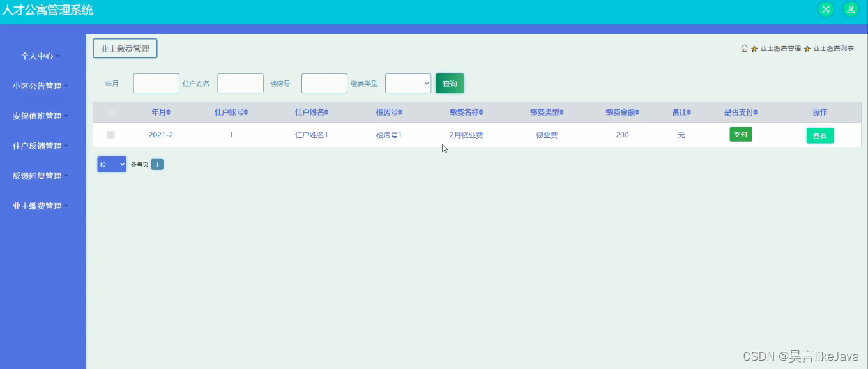Click the 操作 column header

(820, 112)
